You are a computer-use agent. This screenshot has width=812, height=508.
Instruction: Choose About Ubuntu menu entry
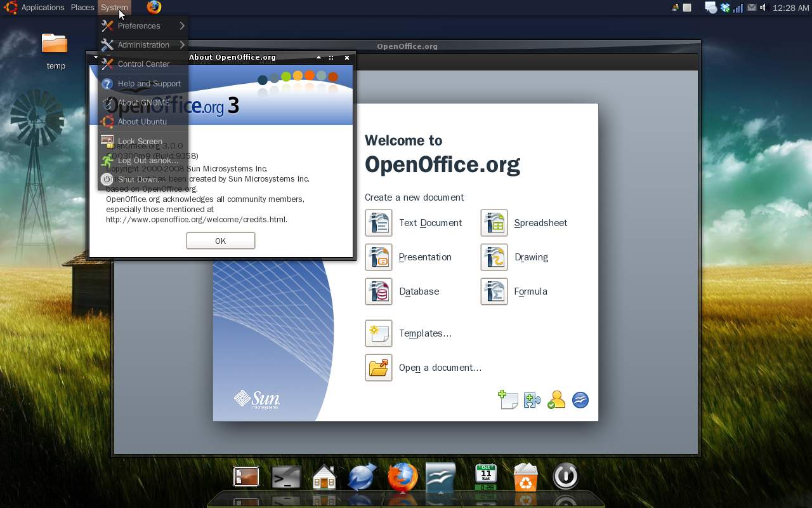(x=143, y=122)
